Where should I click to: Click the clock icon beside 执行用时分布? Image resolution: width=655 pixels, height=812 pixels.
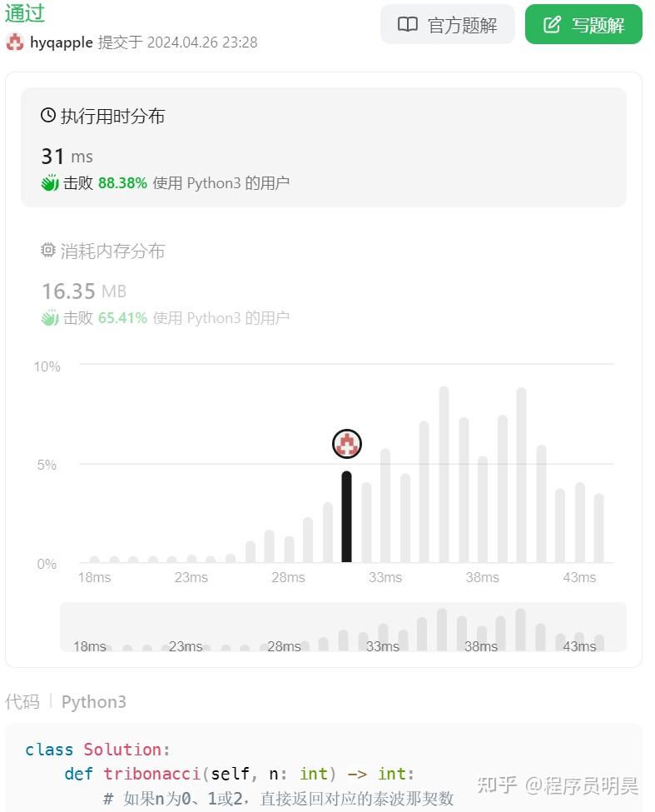(47, 116)
